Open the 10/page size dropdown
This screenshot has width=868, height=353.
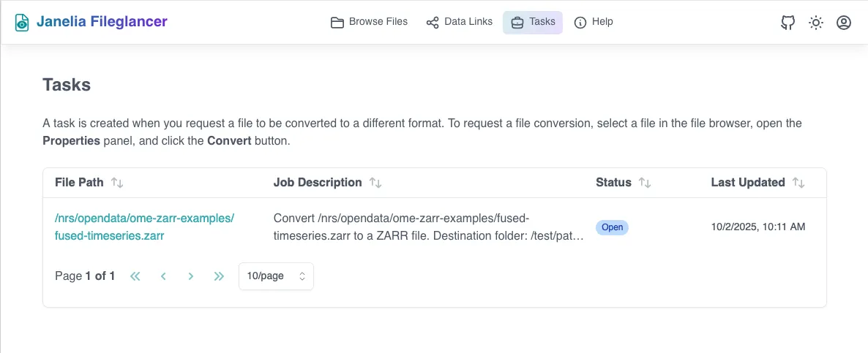[x=276, y=276]
